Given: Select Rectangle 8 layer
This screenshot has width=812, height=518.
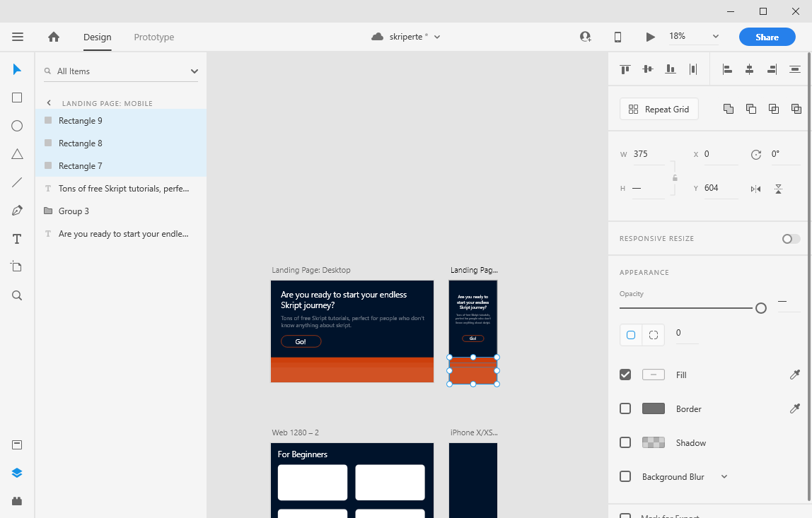Looking at the screenshot, I should [121, 143].
